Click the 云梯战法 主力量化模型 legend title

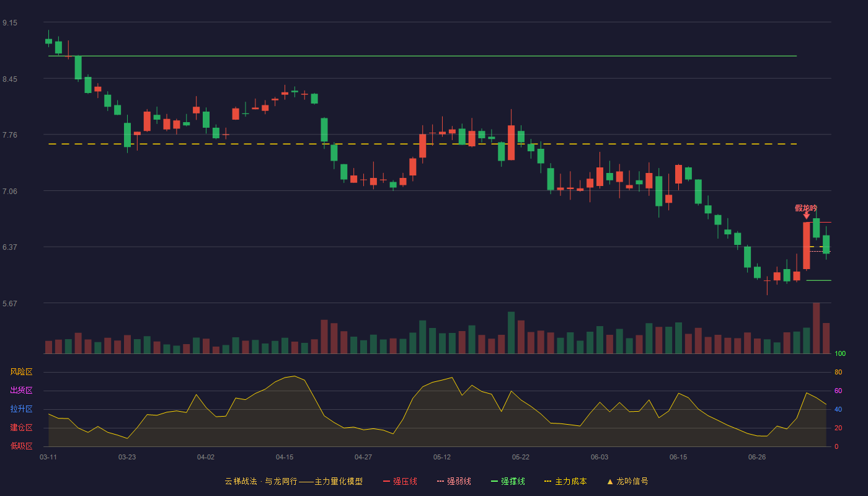pos(293,481)
